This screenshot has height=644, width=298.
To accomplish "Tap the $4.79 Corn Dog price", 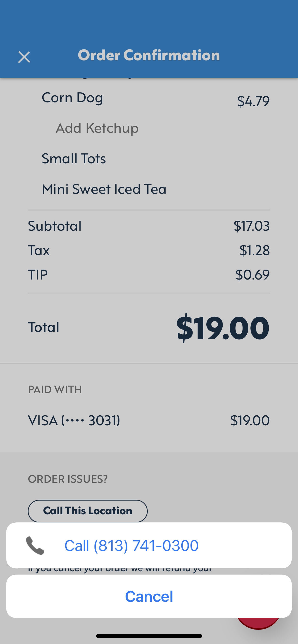I will coord(253,101).
